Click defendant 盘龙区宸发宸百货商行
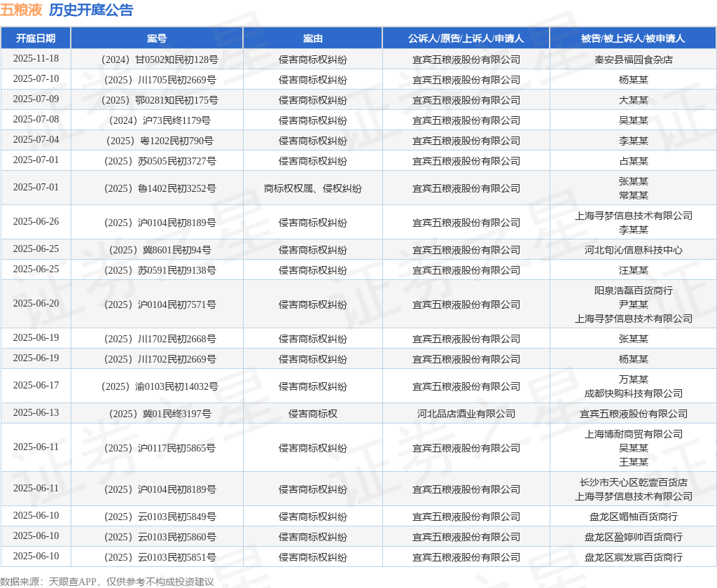 [x=633, y=557]
